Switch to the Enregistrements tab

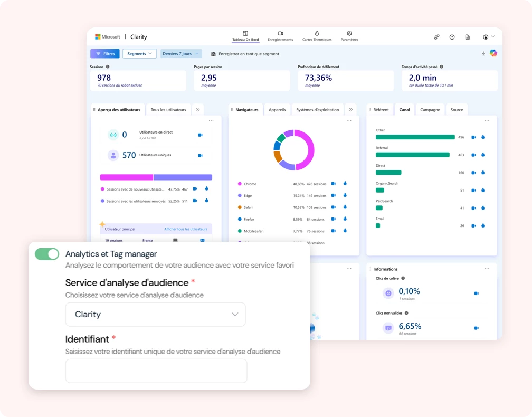(280, 36)
